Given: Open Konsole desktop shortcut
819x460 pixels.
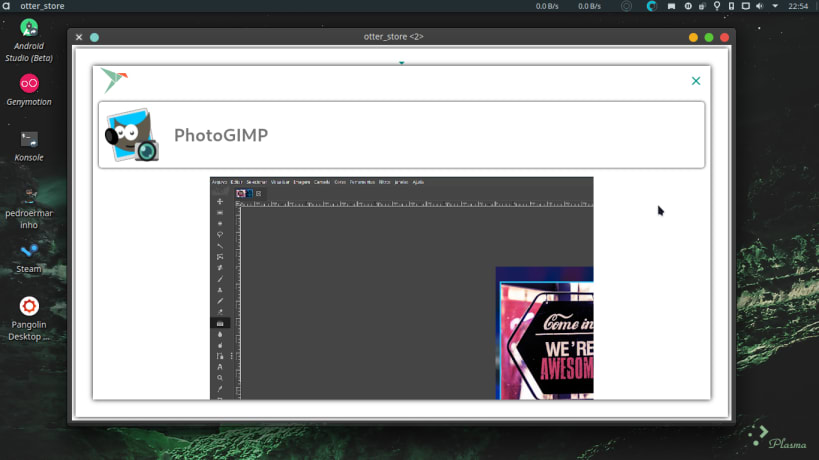Looking at the screenshot, I should [x=29, y=146].
